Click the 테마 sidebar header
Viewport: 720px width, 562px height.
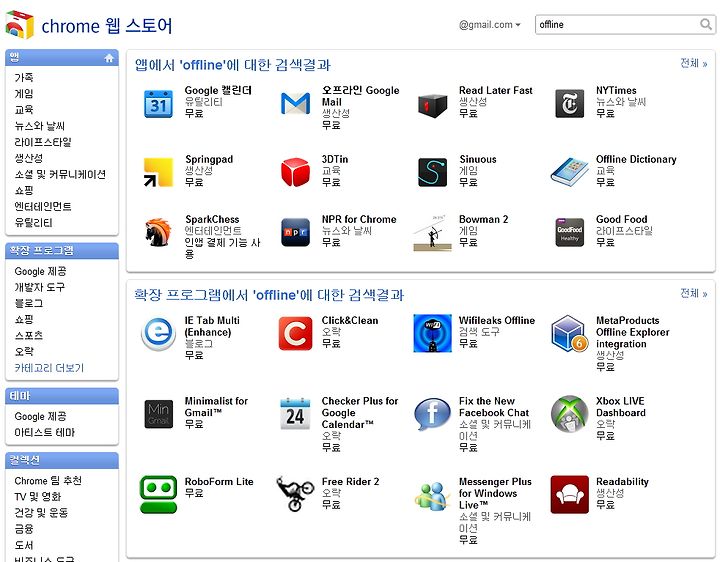tap(62, 396)
